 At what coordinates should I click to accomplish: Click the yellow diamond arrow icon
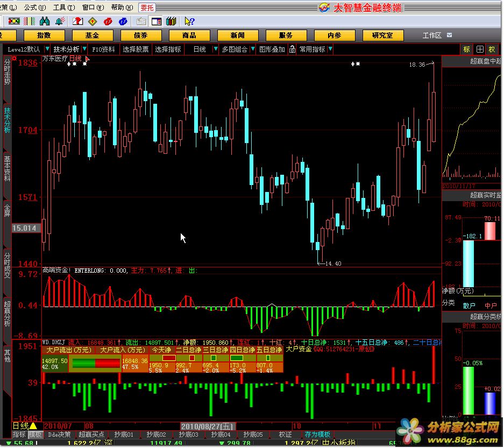(93, 21)
